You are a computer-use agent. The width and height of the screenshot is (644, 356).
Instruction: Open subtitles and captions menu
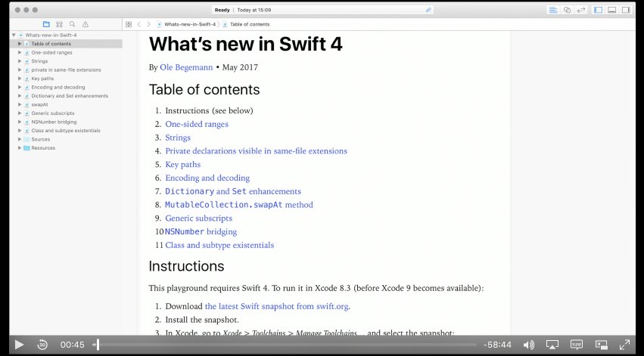tap(577, 345)
